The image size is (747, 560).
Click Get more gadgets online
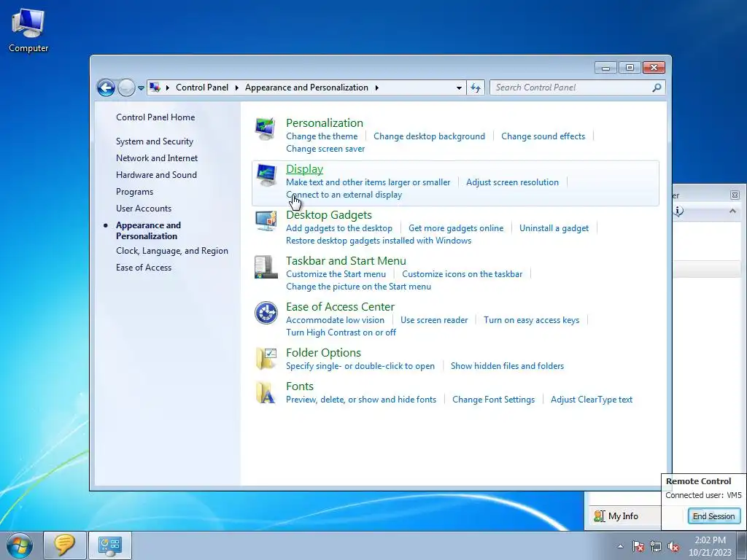pyautogui.click(x=456, y=228)
